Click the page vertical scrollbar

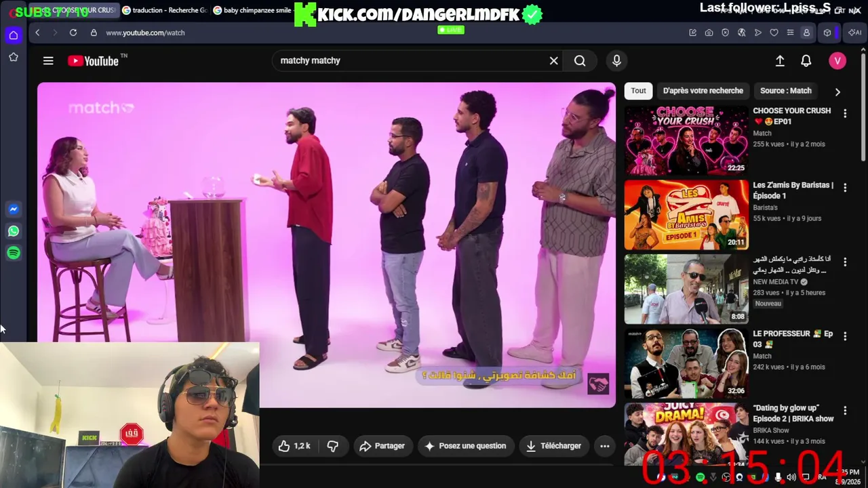coord(863,106)
